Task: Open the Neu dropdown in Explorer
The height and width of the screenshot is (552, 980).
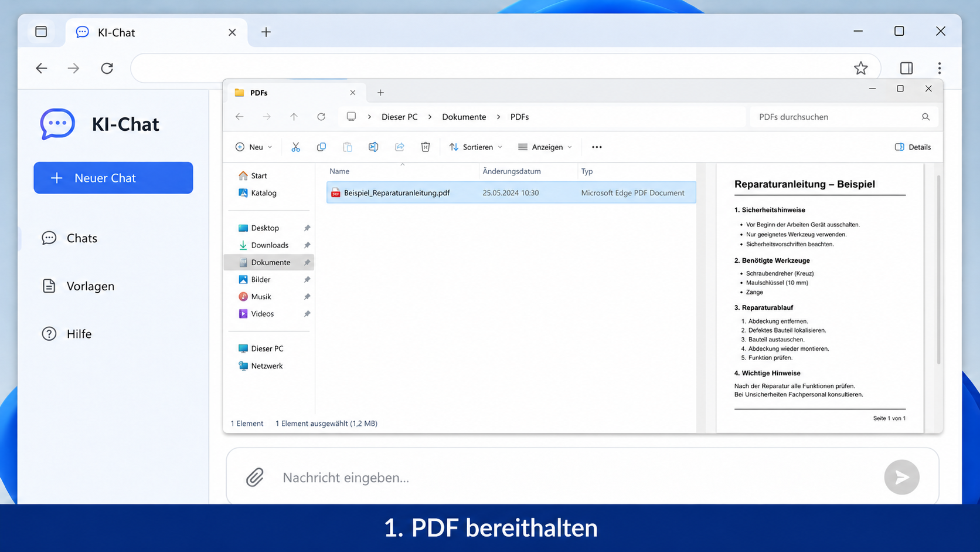Action: point(254,147)
